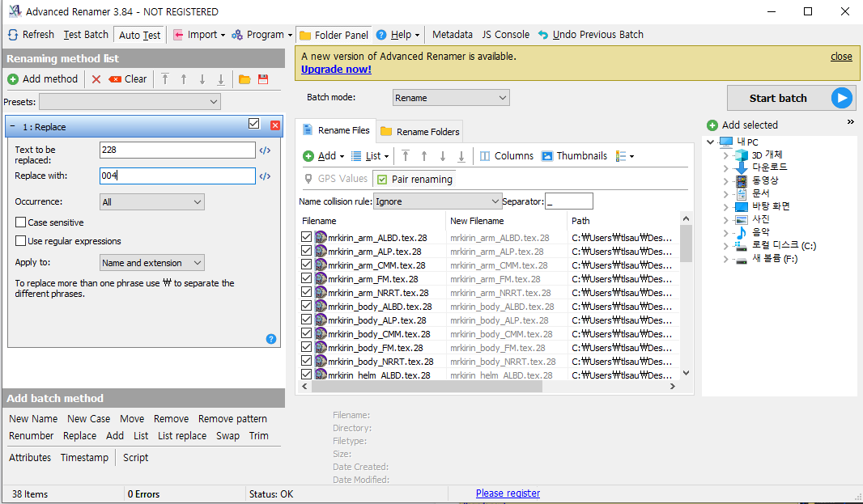The height and width of the screenshot is (504, 863).
Task: Insert tag for Text to be replaced
Action: click(265, 150)
